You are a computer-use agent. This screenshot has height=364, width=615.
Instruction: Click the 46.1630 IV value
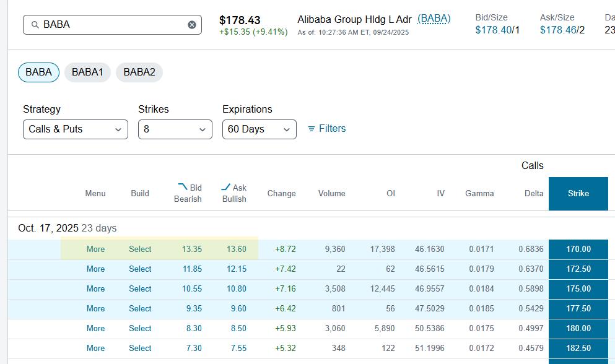(429, 249)
